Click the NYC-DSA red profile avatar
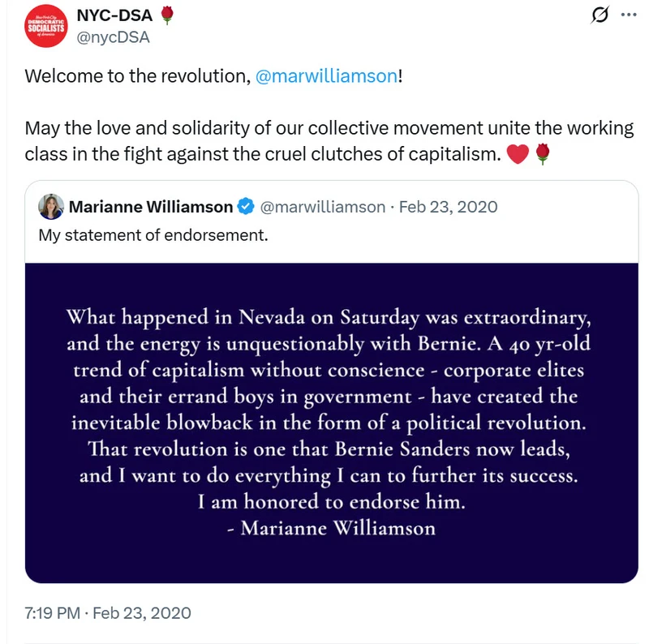Image resolution: width=649 pixels, height=644 pixels. (45, 25)
